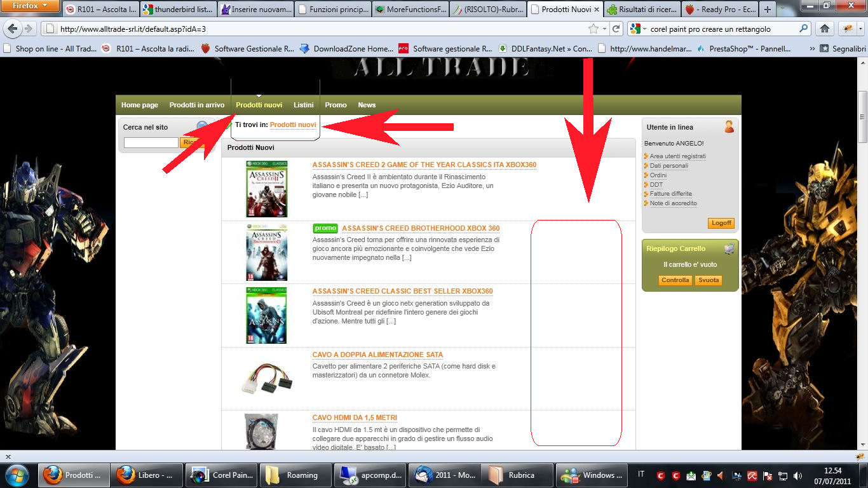868x488 pixels.
Task: Open the Firebug bug icon in the toolbar
Action: [x=848, y=29]
